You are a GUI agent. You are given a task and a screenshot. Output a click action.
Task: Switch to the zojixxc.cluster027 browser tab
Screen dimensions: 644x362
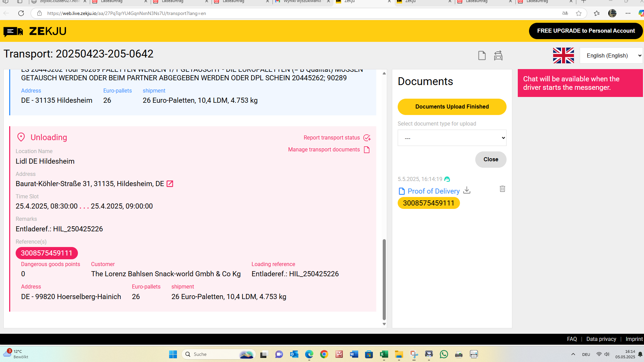(60, 2)
